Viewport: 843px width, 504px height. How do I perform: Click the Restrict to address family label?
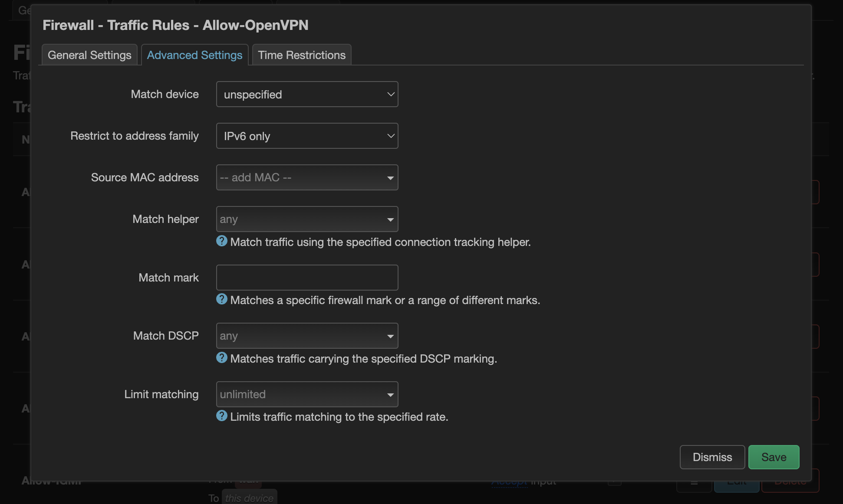tap(135, 136)
